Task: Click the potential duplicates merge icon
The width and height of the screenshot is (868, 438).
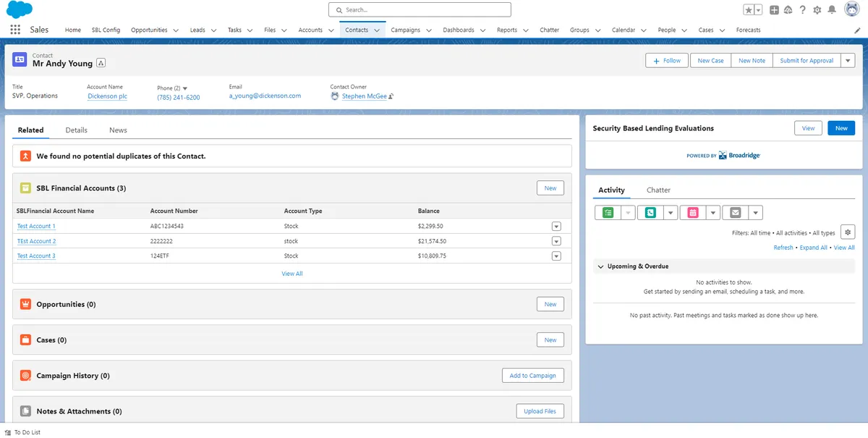Action: click(25, 156)
